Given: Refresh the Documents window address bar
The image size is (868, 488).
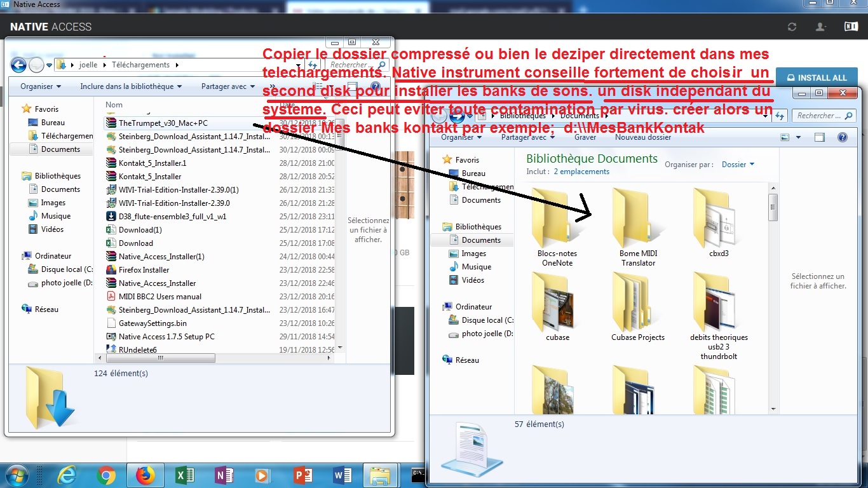Looking at the screenshot, I should point(780,116).
